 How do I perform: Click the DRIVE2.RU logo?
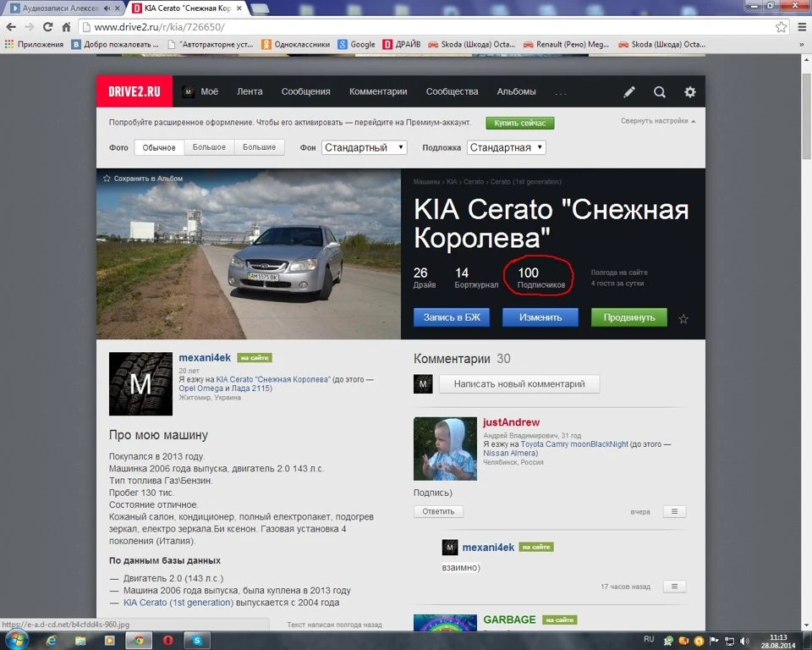pos(134,91)
